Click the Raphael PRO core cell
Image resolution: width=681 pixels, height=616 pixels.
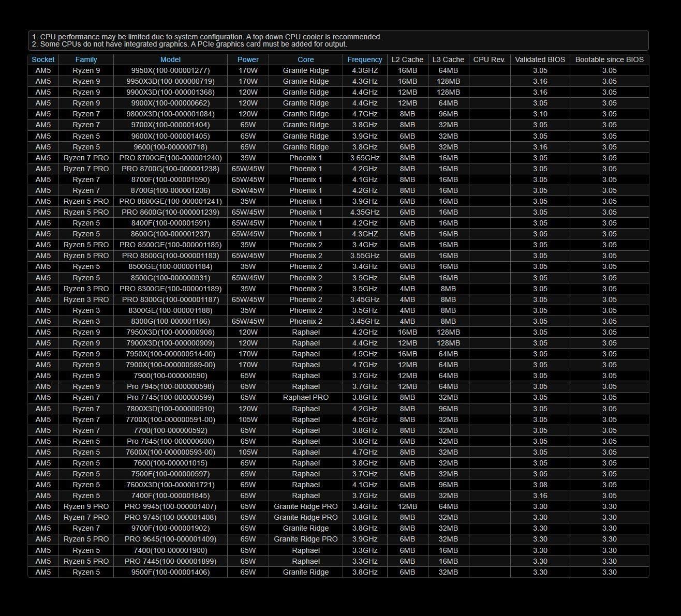(x=305, y=397)
